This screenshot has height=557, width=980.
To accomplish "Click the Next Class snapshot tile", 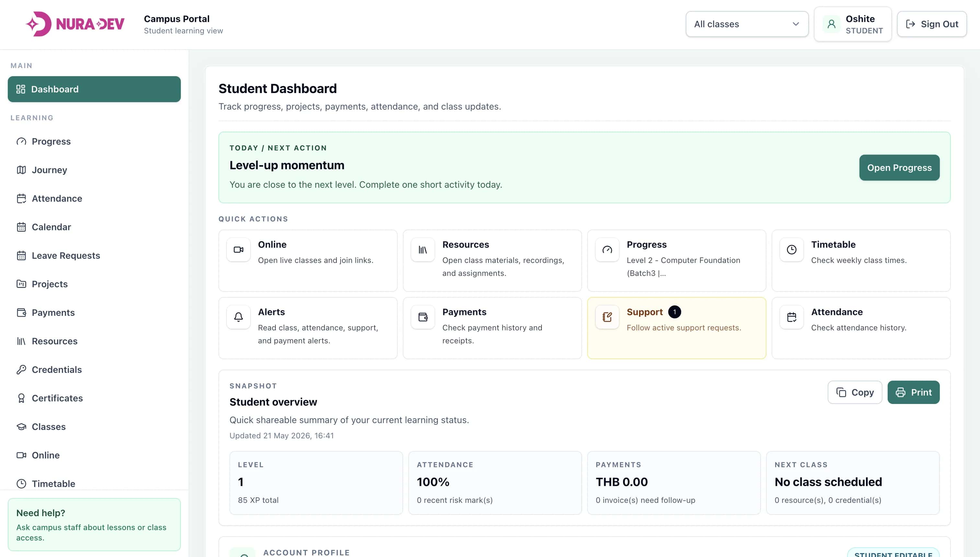I will click(853, 483).
